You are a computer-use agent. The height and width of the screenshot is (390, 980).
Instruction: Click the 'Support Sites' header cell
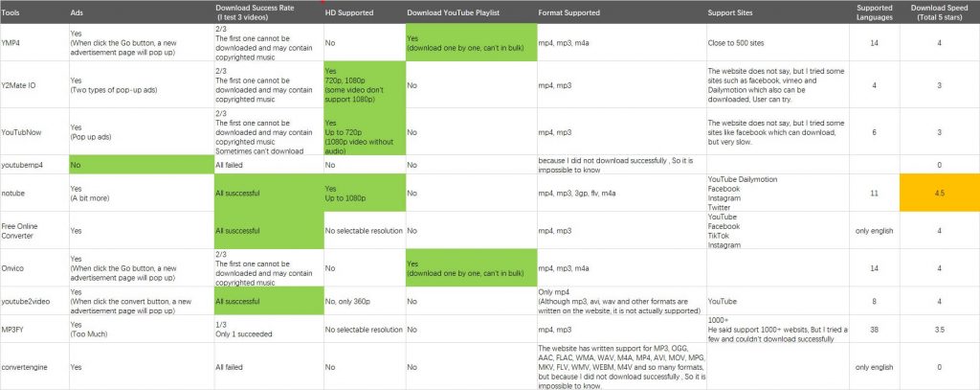777,12
